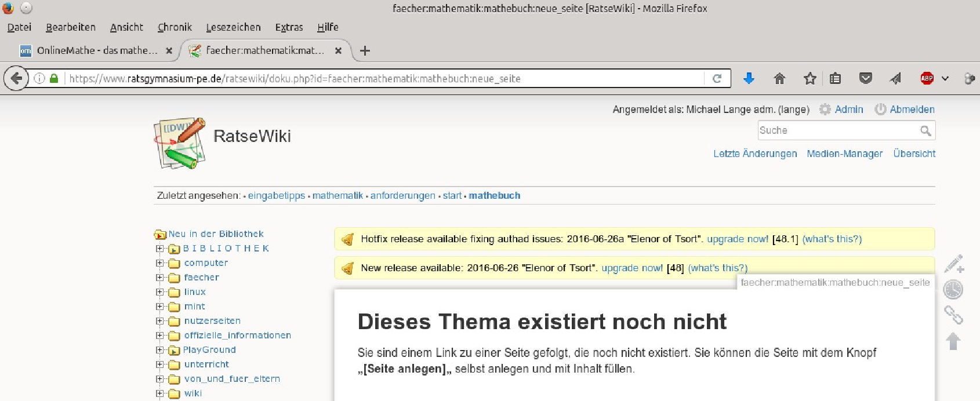Click the Adblock Plus ABP icon

click(927, 78)
